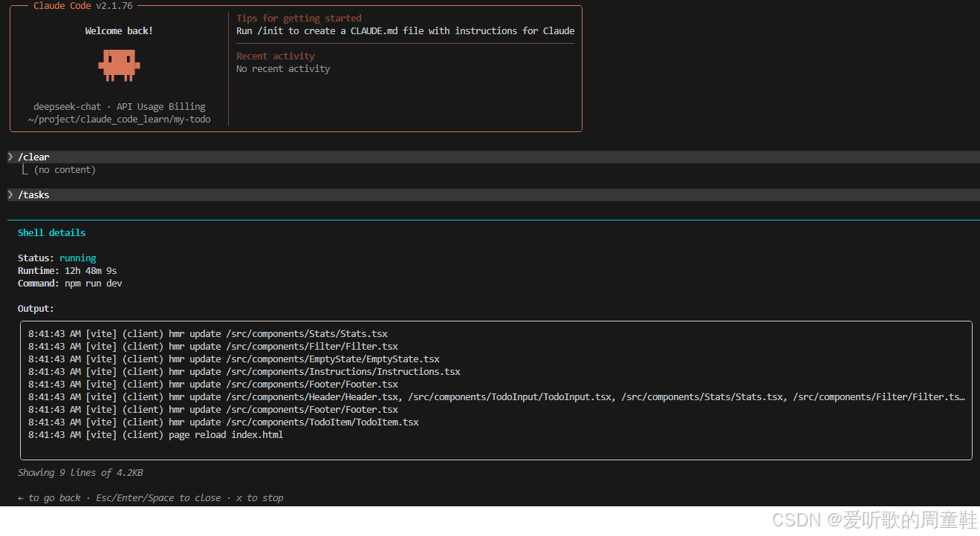Image resolution: width=980 pixels, height=536 pixels.
Task: Click the Runtime 12h 48m 9s line
Action: click(x=67, y=270)
